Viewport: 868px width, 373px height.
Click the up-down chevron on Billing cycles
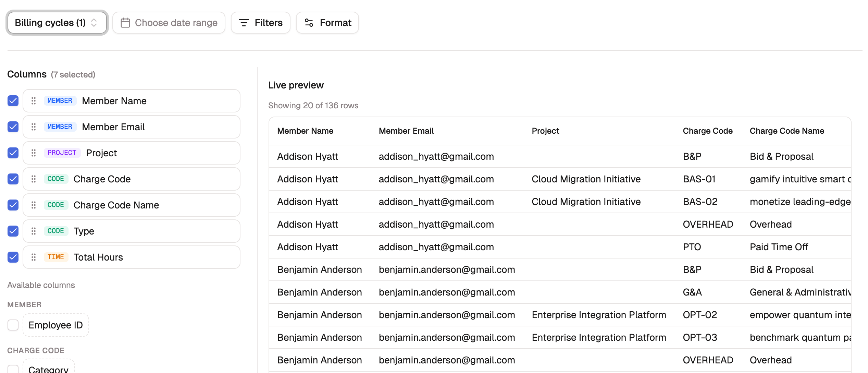(x=94, y=23)
